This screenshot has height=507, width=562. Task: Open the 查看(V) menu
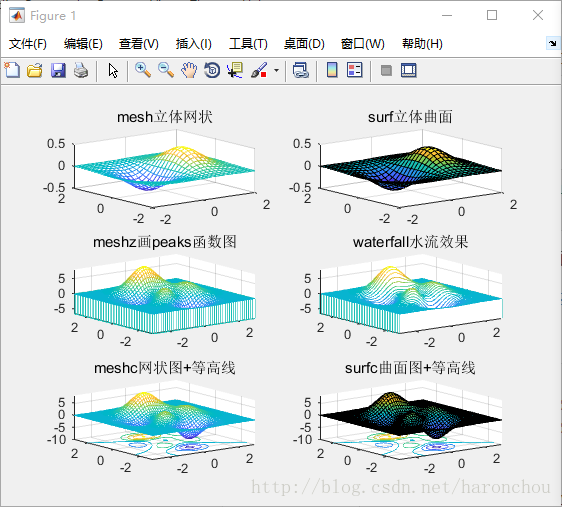point(139,44)
